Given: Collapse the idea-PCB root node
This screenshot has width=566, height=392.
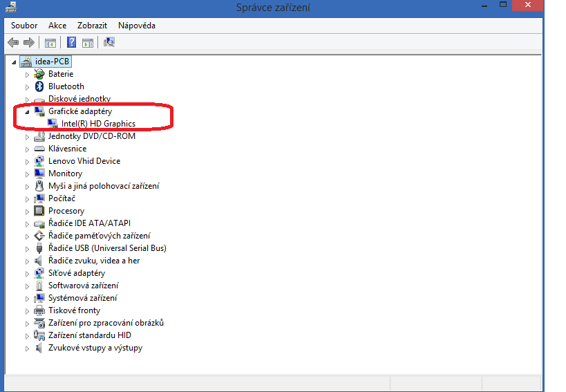Looking at the screenshot, I should pyautogui.click(x=15, y=62).
